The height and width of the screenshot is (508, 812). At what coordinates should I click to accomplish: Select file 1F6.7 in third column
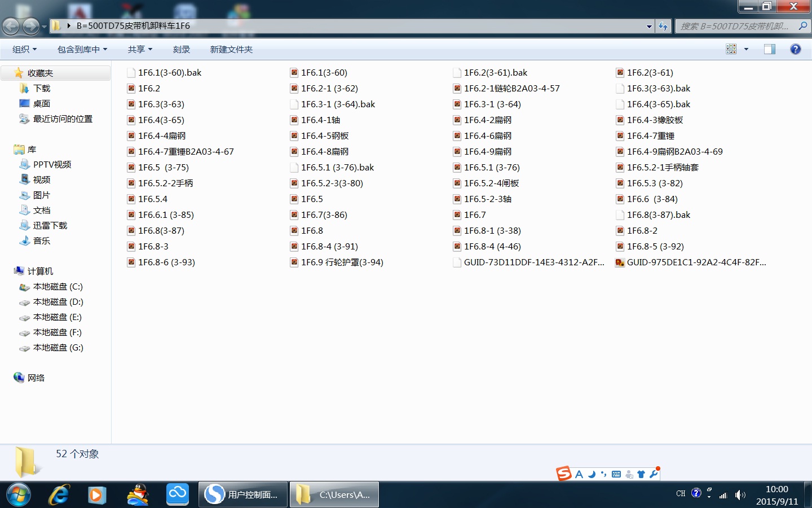475,214
